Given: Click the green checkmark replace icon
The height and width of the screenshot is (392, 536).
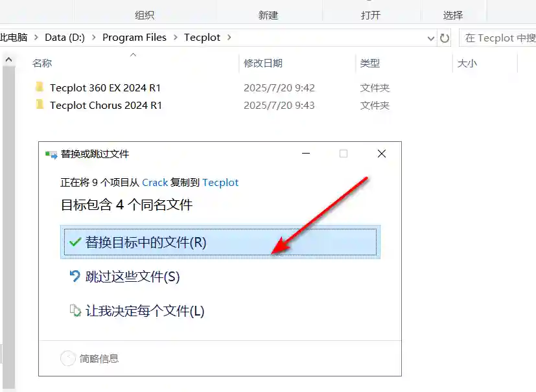Looking at the screenshot, I should pyautogui.click(x=75, y=242).
